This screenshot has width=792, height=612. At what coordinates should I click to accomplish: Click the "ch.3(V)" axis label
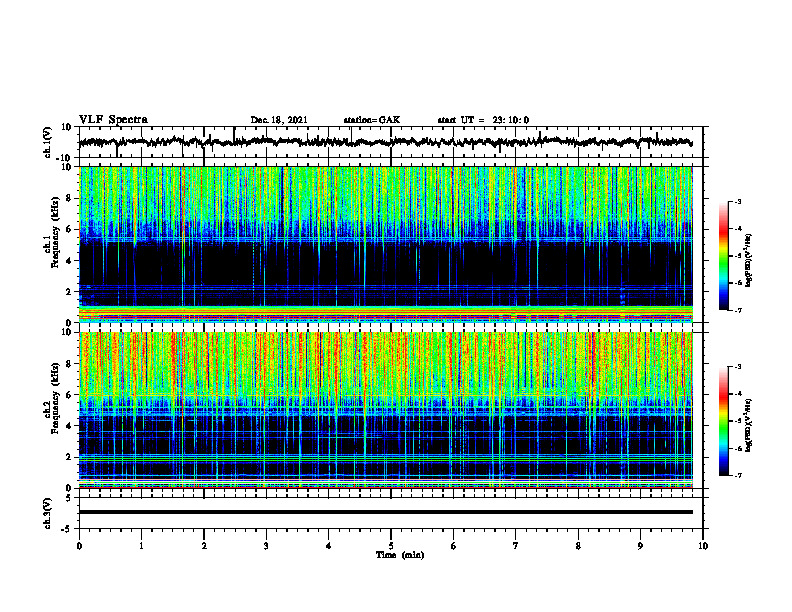(x=48, y=513)
